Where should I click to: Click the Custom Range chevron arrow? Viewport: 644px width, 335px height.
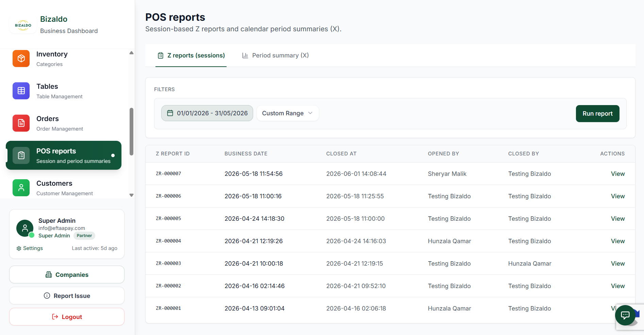pyautogui.click(x=310, y=113)
